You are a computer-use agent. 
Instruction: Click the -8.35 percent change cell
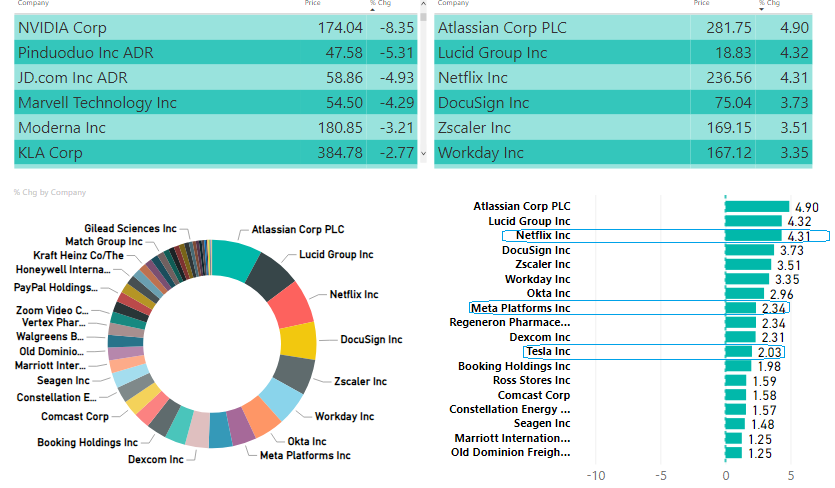point(397,28)
